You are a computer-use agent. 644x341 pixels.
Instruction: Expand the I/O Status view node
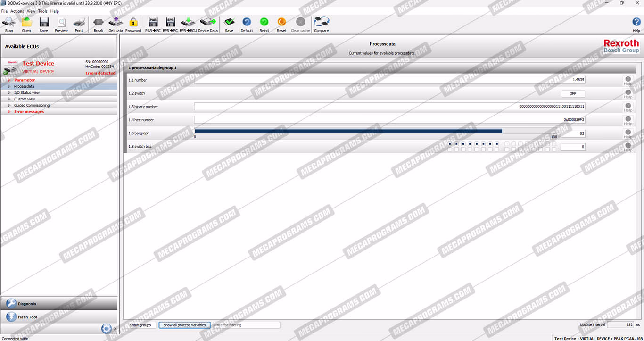tap(9, 93)
